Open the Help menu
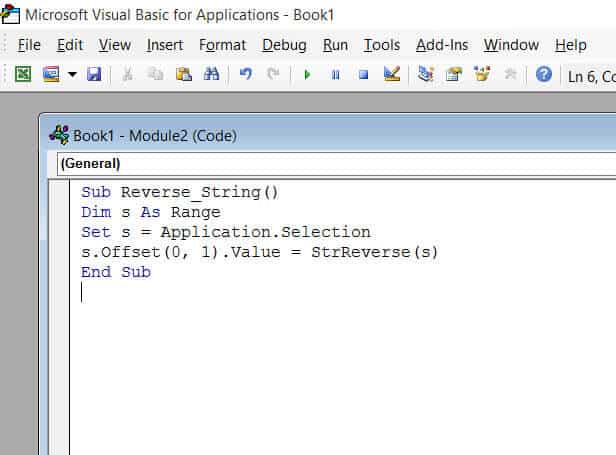This screenshot has height=455, width=616. (571, 45)
